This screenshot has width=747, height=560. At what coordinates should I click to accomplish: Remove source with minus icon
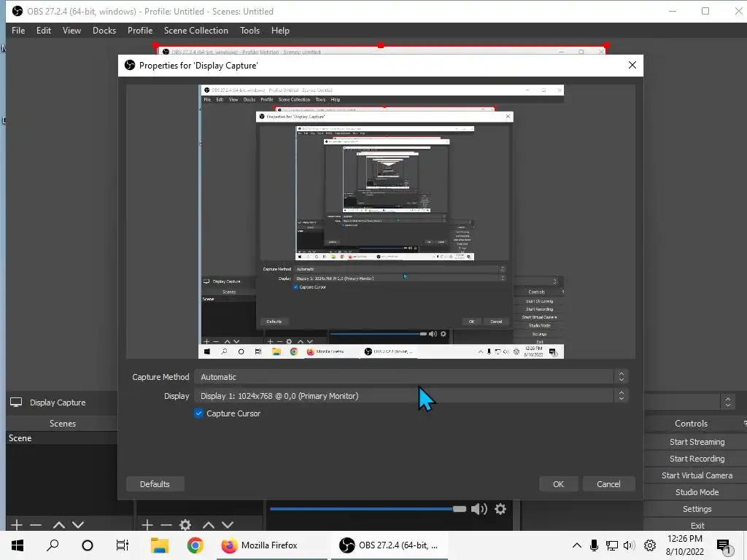tap(166, 525)
